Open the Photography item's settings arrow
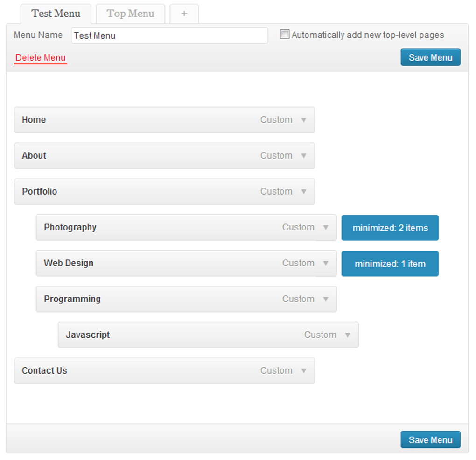This screenshot has width=476, height=460. pos(326,228)
